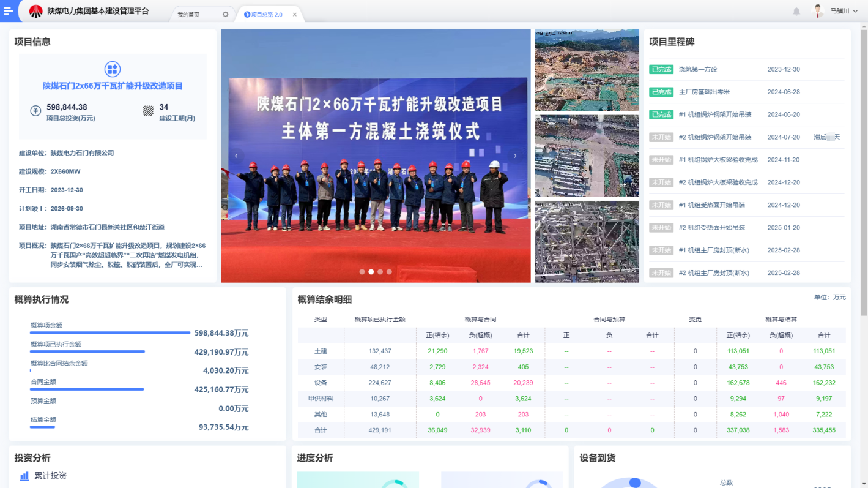Open the hamburger menu at top left
Screen dimensions: 868x488
[x=8, y=11]
